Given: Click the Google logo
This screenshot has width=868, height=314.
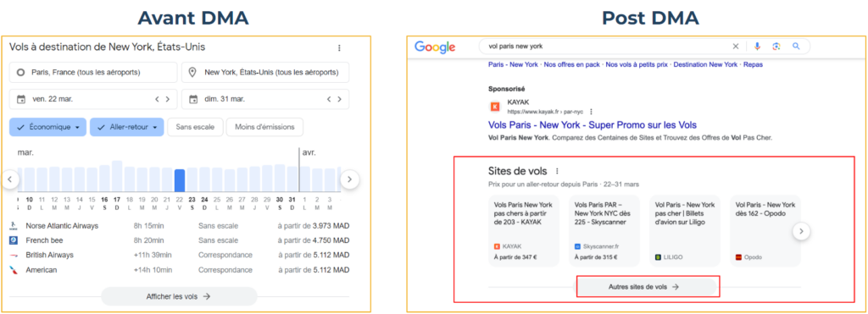Looking at the screenshot, I should click(x=435, y=47).
